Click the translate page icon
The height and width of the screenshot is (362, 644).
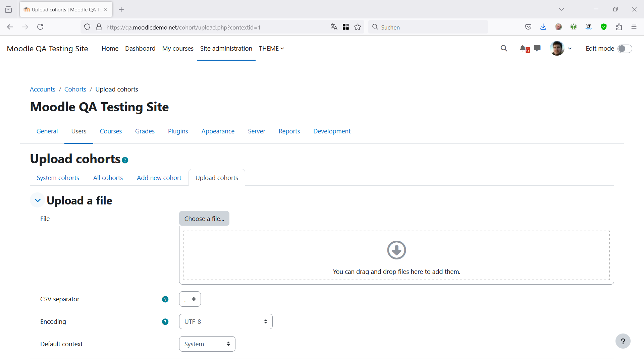click(334, 27)
